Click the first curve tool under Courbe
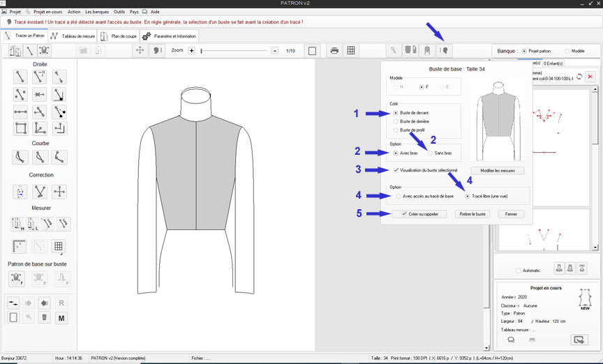The image size is (603, 364). (x=20, y=157)
